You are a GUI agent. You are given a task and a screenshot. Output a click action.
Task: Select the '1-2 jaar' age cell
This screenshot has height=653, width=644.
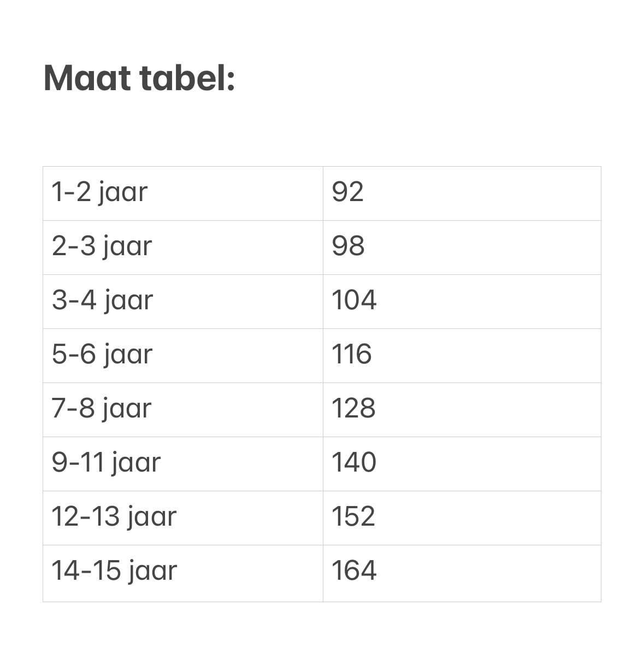pos(99,192)
